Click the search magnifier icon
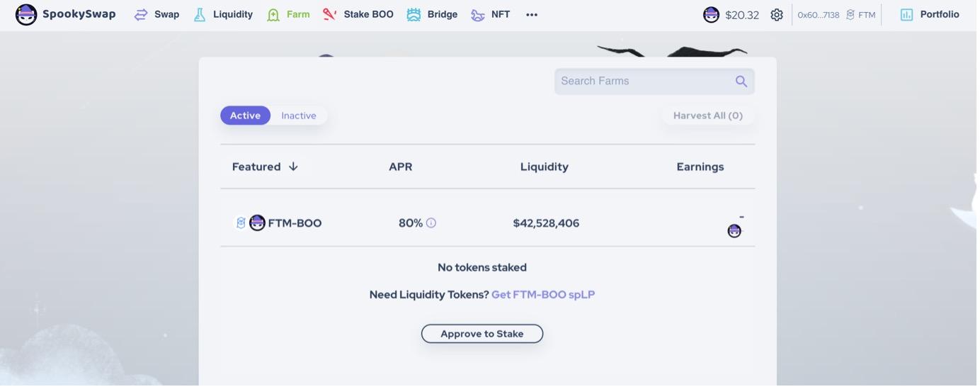This screenshot has width=980, height=387. 741,82
